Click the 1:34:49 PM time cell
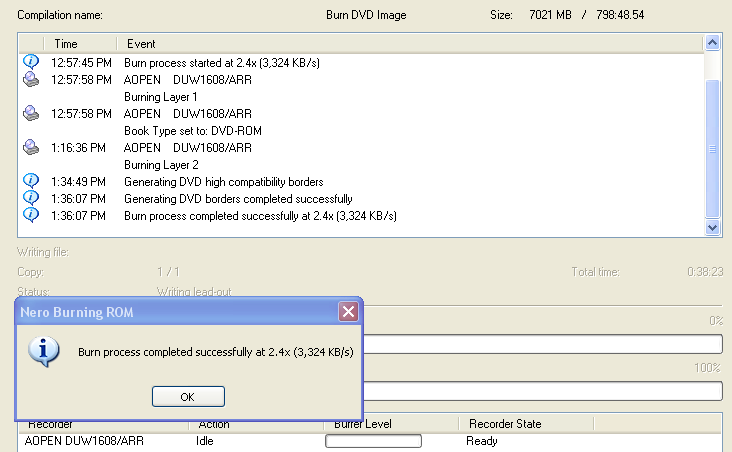 [78, 182]
